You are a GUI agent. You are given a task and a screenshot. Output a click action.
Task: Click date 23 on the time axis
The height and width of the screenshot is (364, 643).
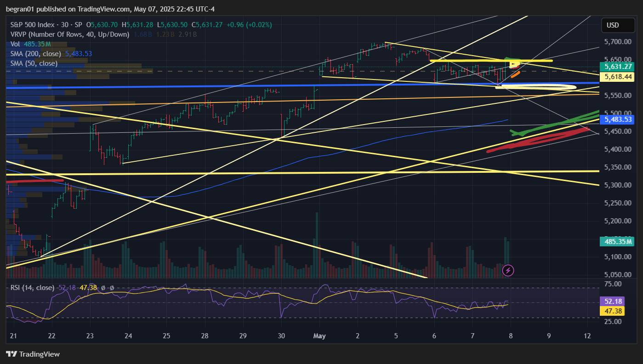[90, 336]
